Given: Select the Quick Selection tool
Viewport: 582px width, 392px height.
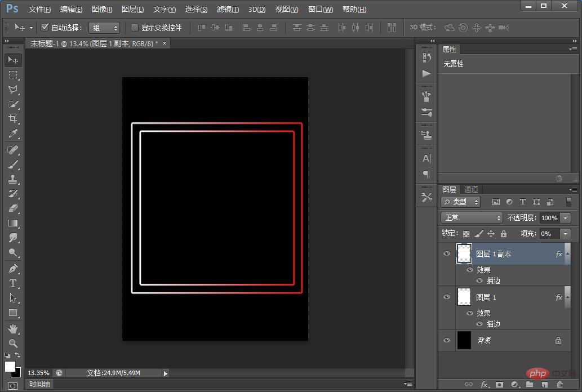Looking at the screenshot, I should (13, 104).
